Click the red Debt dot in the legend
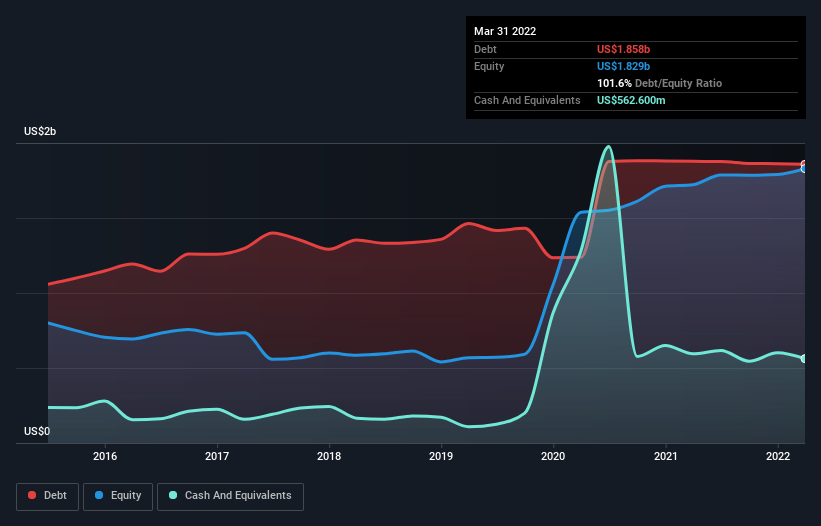Viewport: 821px width, 526px height. coord(32,495)
